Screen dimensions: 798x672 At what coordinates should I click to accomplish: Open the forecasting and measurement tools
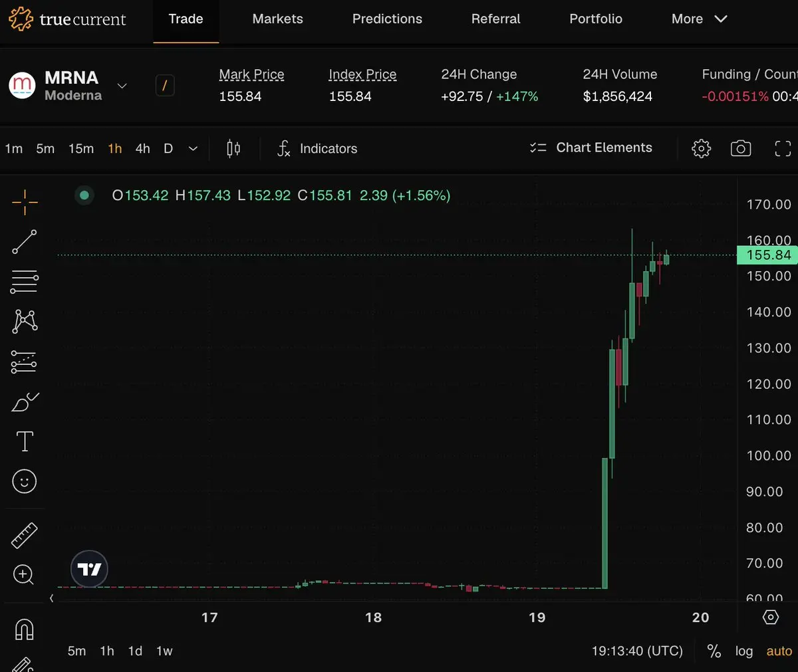[25, 362]
